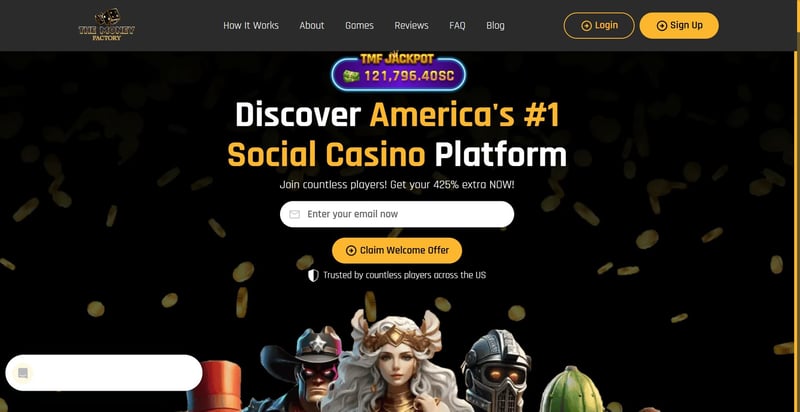This screenshot has height=412, width=800.
Task: Open the TMF Jackpot amount banner
Action: tap(398, 73)
